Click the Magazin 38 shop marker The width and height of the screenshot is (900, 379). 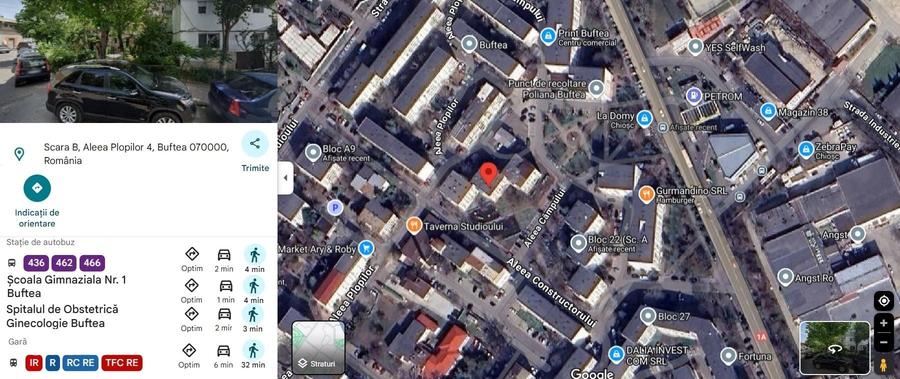click(x=768, y=111)
